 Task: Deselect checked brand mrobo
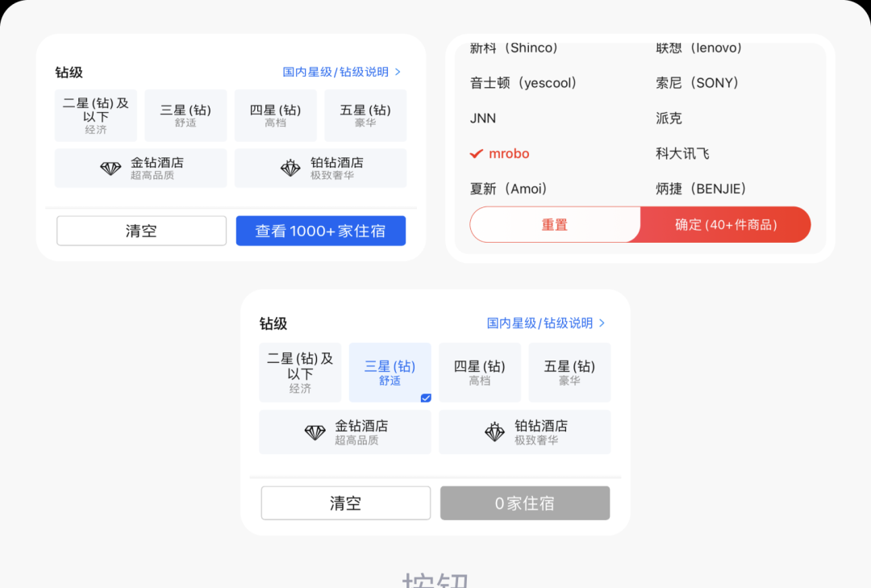click(500, 153)
